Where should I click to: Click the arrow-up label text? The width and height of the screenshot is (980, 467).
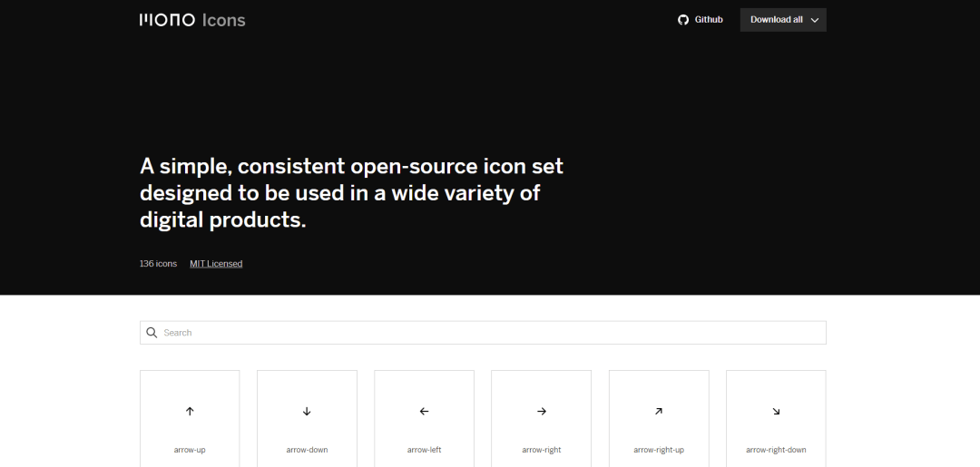190,450
